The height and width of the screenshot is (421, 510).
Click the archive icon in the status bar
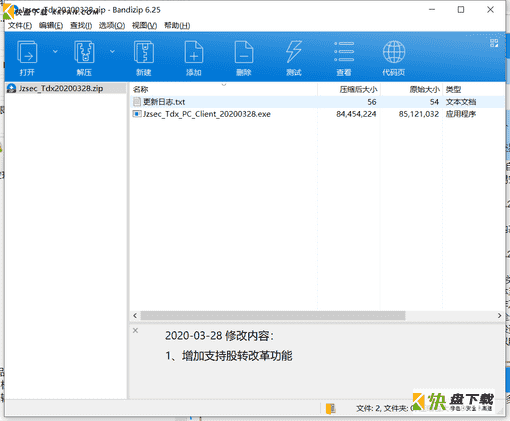(330, 408)
